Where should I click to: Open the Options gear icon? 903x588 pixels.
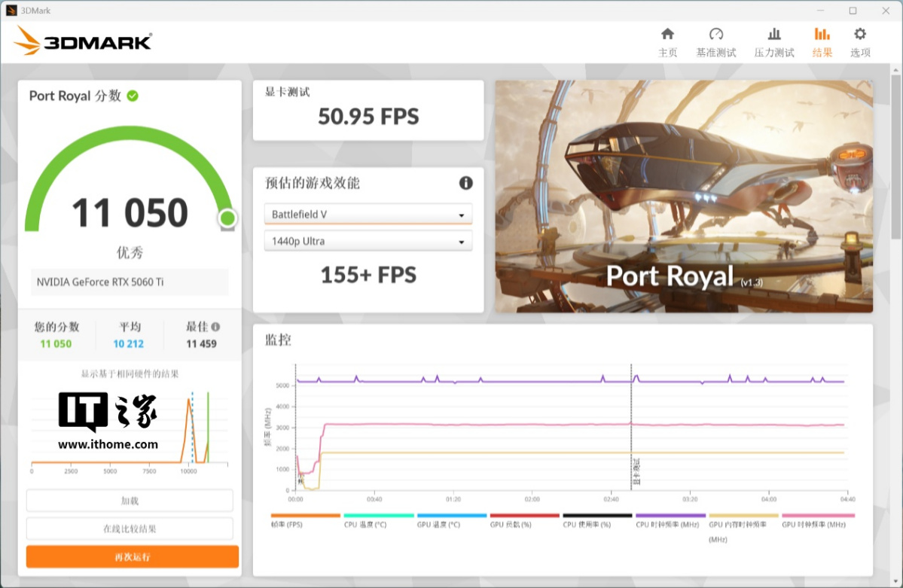click(860, 35)
